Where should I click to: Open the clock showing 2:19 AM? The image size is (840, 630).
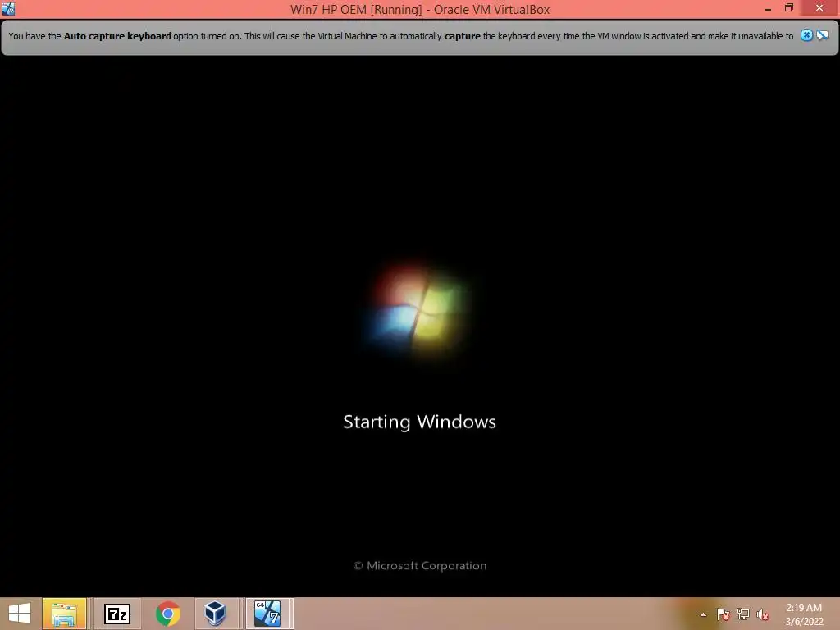[x=804, y=614]
